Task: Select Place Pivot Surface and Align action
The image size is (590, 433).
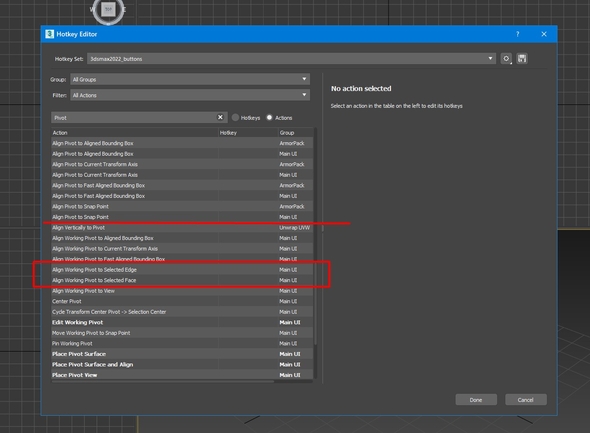Action: (x=182, y=365)
